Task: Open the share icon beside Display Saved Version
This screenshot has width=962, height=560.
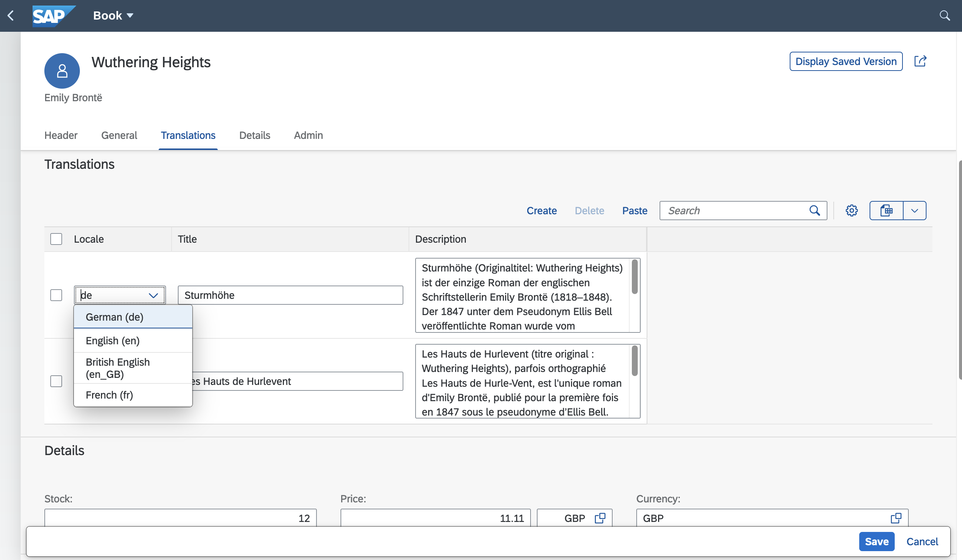Action: (x=920, y=61)
